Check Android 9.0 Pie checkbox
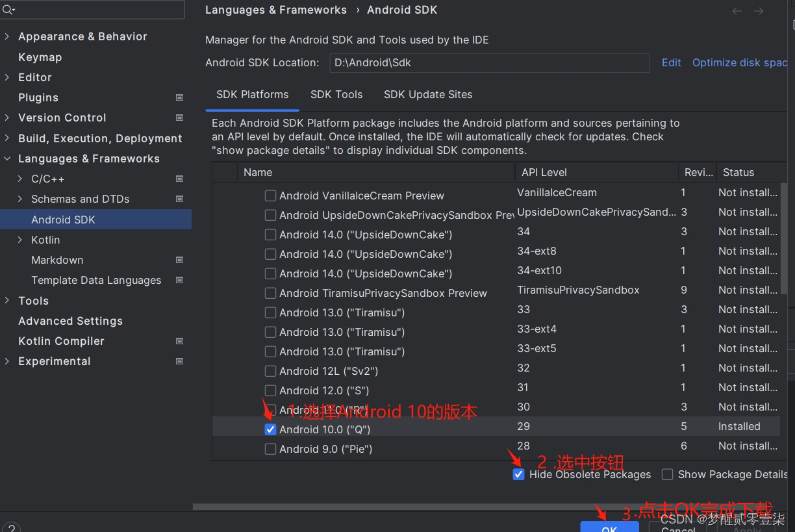 click(271, 449)
